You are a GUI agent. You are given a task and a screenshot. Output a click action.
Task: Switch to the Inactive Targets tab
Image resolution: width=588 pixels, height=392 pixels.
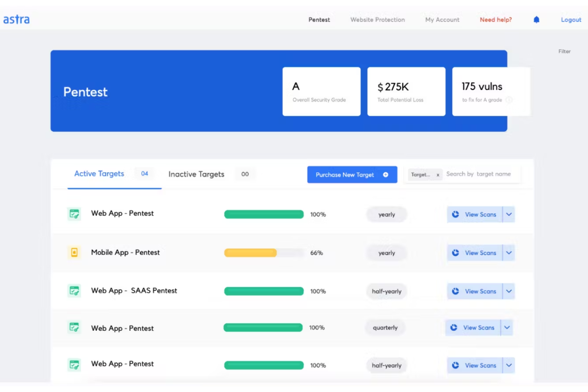pyautogui.click(x=196, y=174)
